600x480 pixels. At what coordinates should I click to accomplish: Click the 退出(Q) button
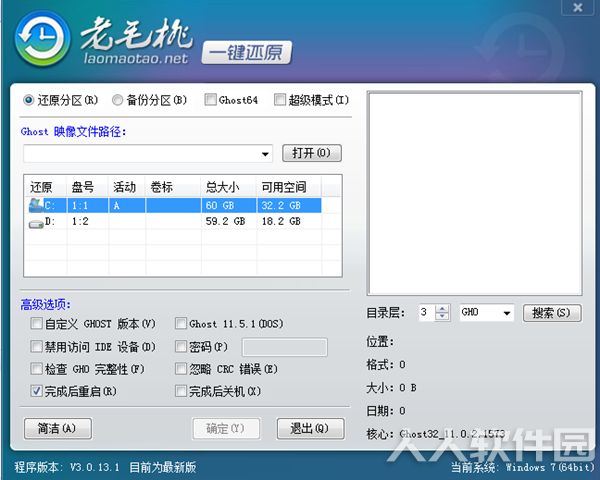coord(310,428)
